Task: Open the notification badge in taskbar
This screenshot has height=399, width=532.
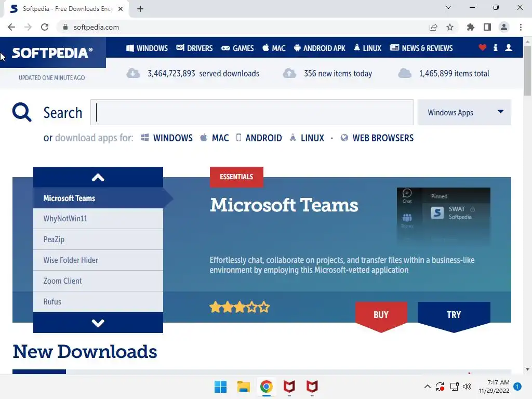Action: 517,387
